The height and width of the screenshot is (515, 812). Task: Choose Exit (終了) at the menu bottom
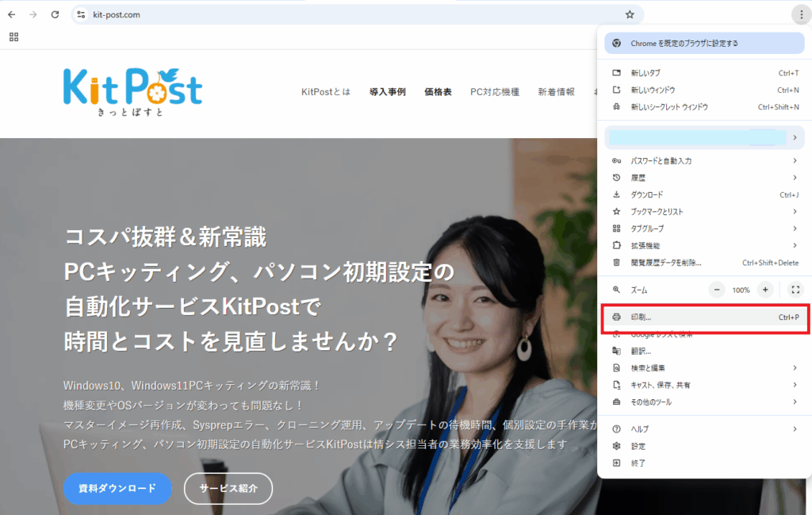point(704,463)
